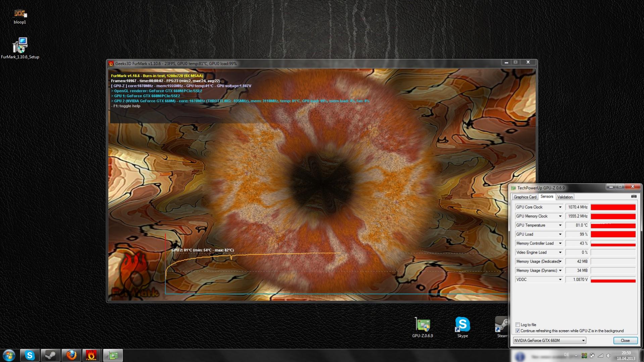Switch to FurMark taskbar button
This screenshot has width=644, height=362.
coord(91,355)
